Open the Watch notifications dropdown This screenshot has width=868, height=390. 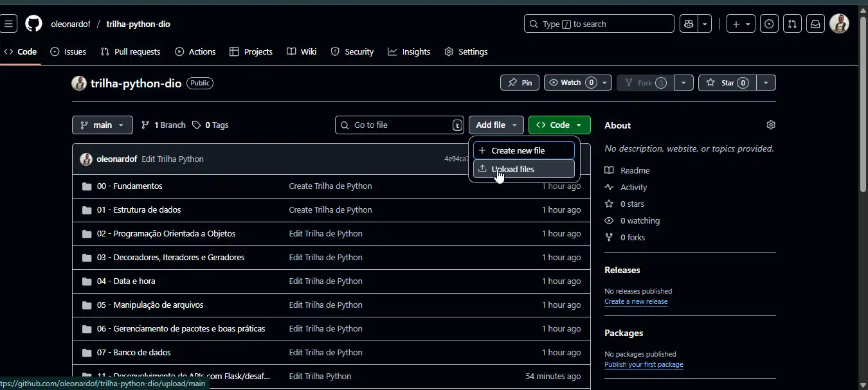coord(578,83)
